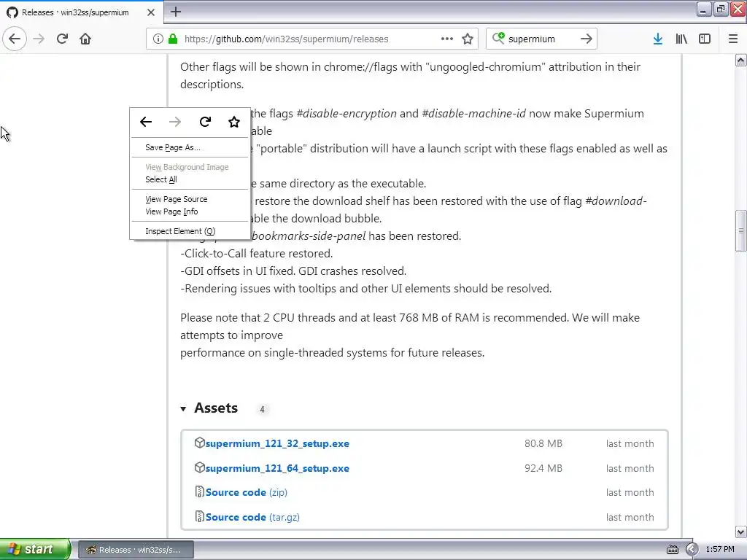The width and height of the screenshot is (747, 560).
Task: Submit search with the arrow button
Action: pyautogui.click(x=586, y=39)
